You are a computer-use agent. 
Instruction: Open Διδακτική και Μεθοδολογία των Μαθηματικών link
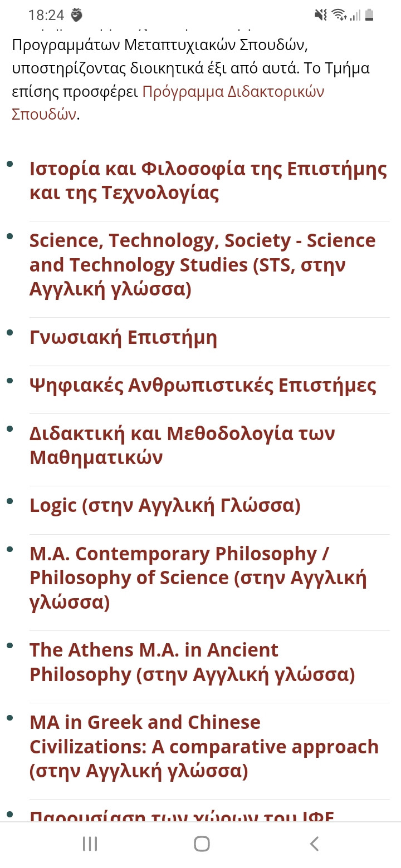[182, 445]
